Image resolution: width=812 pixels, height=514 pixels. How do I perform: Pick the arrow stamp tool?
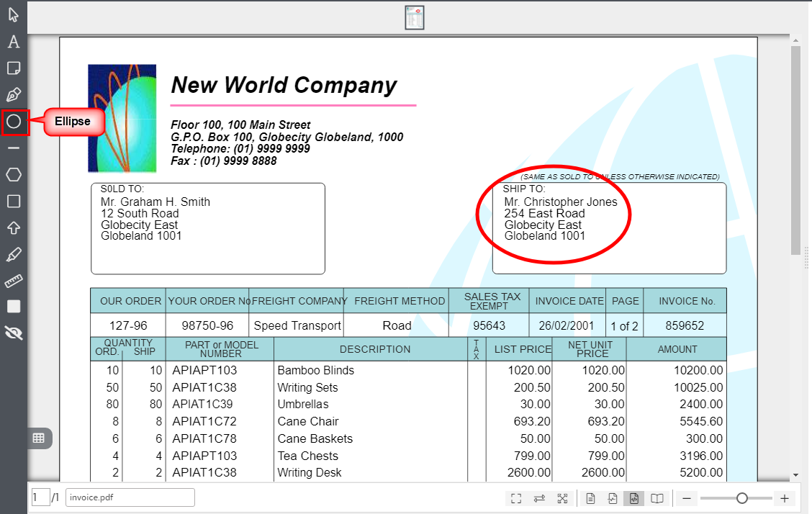tap(14, 227)
